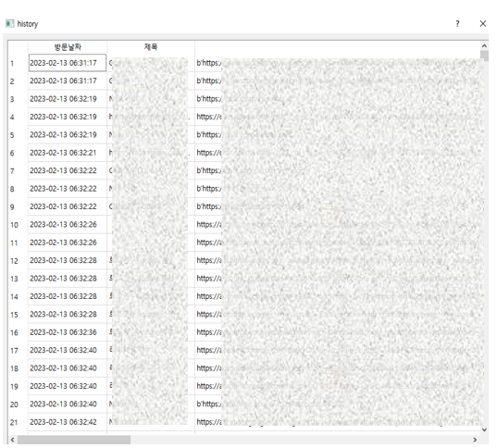Click the 제목 column header
Viewport: 497px width, 448px height.
tap(151, 47)
